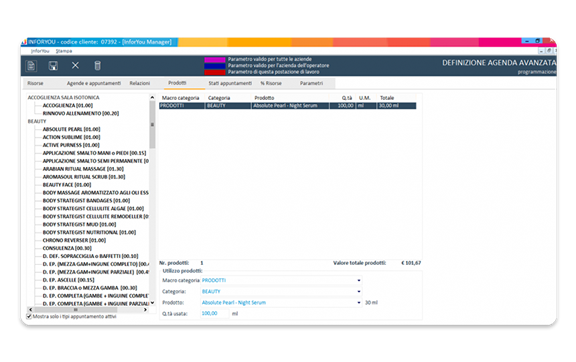Select ARABIAN RITUAL MASSAGE [01.30]
Image resolution: width=576 pixels, height=362 pixels.
pos(83,169)
